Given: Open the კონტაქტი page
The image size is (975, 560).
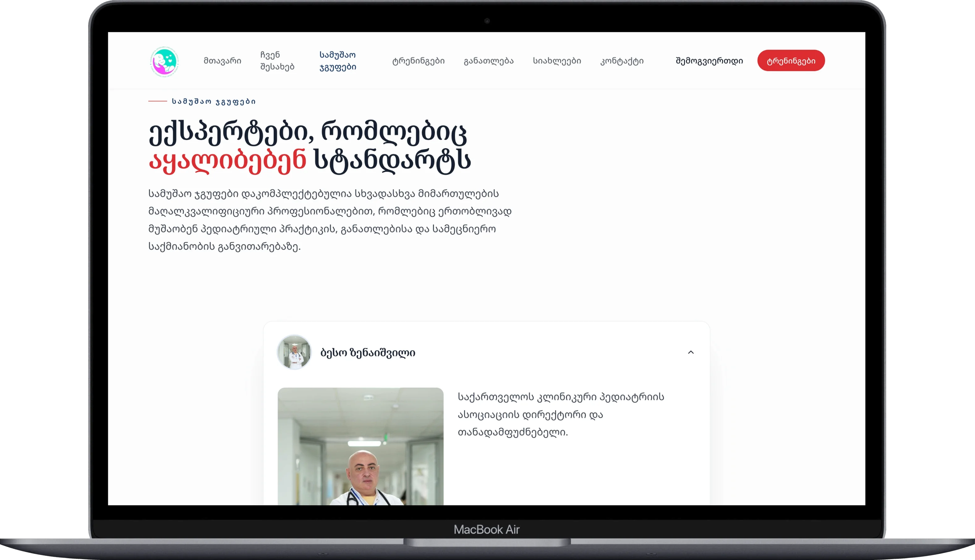Looking at the screenshot, I should coord(622,61).
